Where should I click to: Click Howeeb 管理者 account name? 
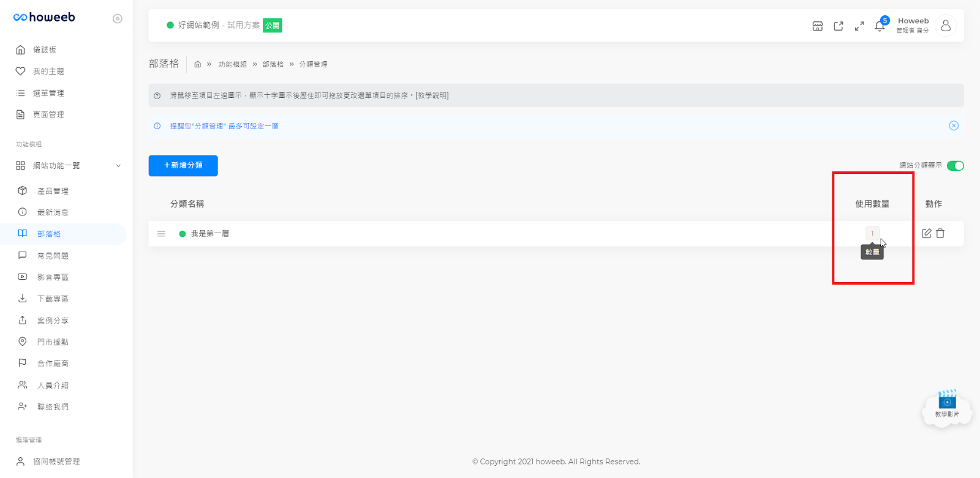[x=913, y=25]
